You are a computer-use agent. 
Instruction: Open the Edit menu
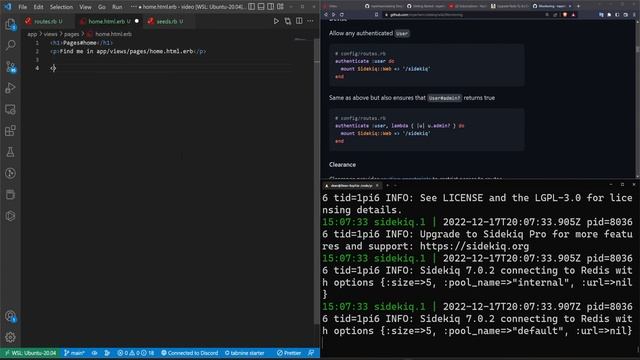pyautogui.click(x=38, y=7)
